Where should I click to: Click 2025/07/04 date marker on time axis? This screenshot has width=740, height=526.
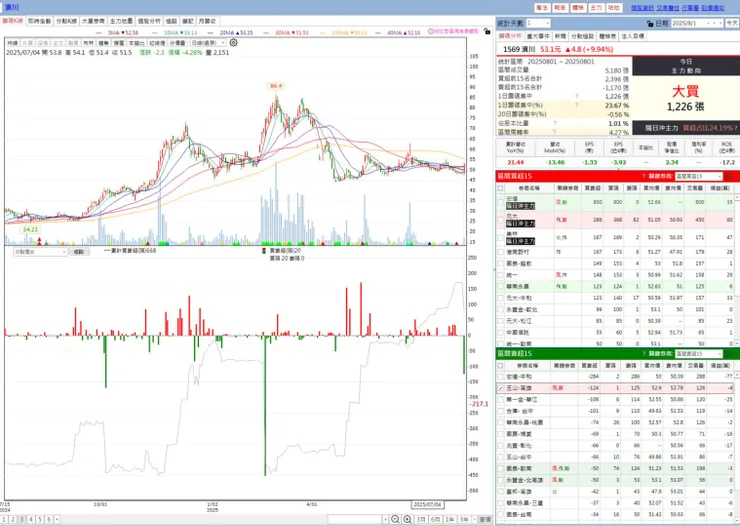tap(427, 504)
